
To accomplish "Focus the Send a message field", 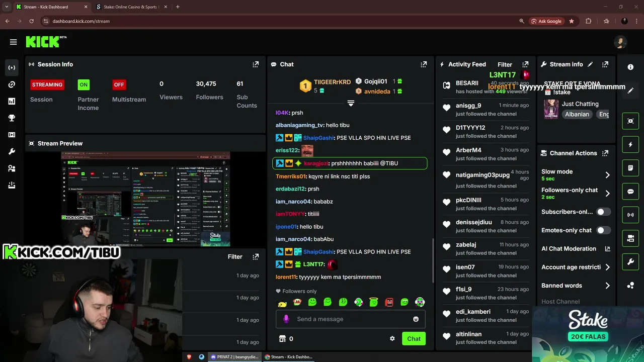I will (351, 319).
